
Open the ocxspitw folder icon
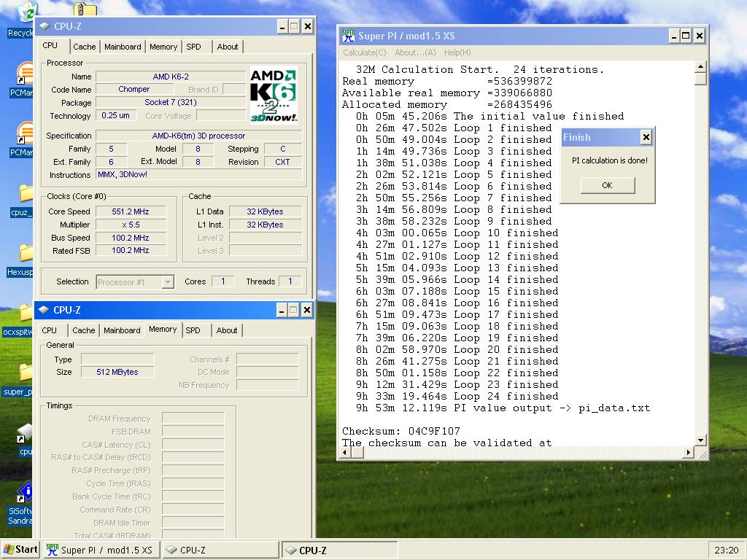[x=26, y=314]
